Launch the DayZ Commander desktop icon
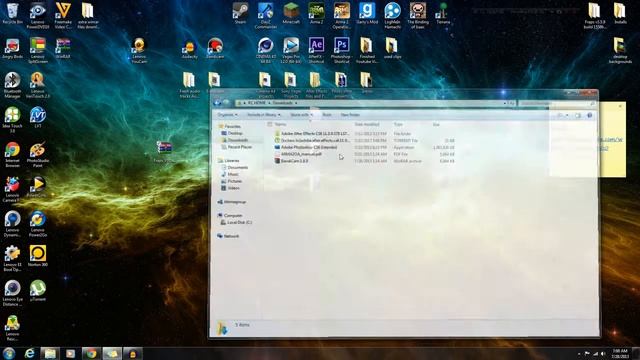The image size is (640, 360). 265,16
